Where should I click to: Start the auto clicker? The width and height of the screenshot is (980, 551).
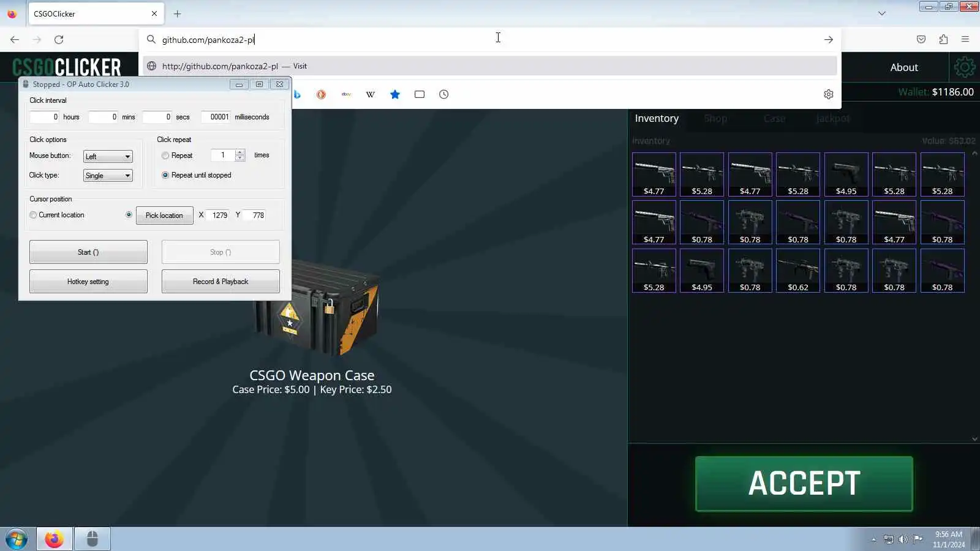(88, 252)
